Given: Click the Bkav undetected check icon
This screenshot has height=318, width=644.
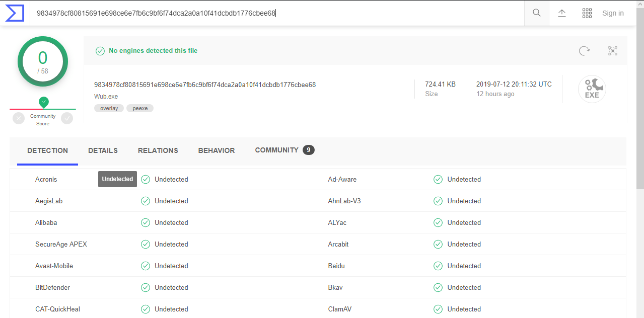Looking at the screenshot, I should point(438,287).
